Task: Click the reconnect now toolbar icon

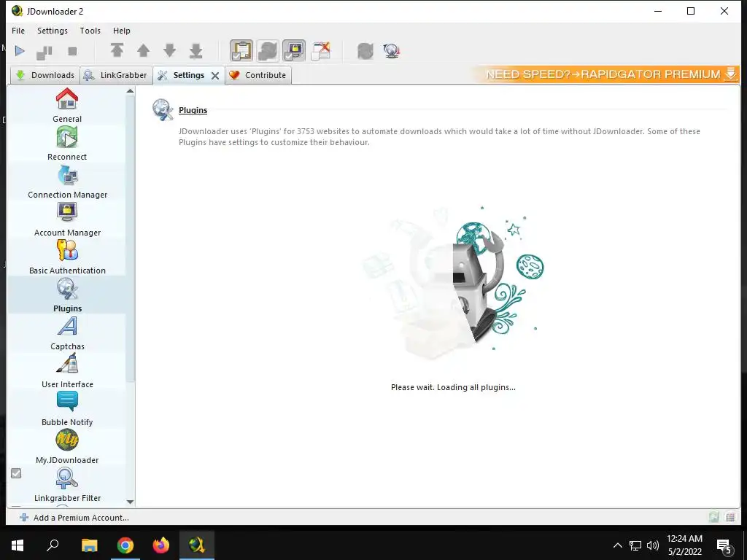Action: [365, 50]
